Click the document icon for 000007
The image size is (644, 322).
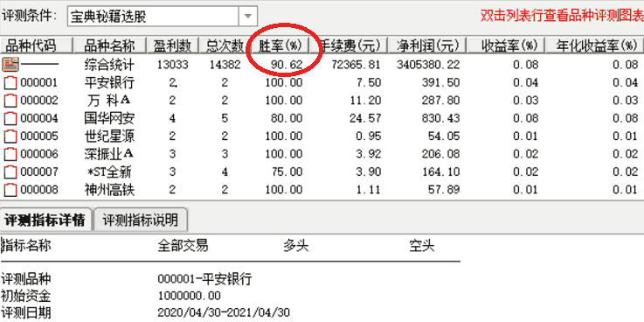pyautogui.click(x=10, y=171)
